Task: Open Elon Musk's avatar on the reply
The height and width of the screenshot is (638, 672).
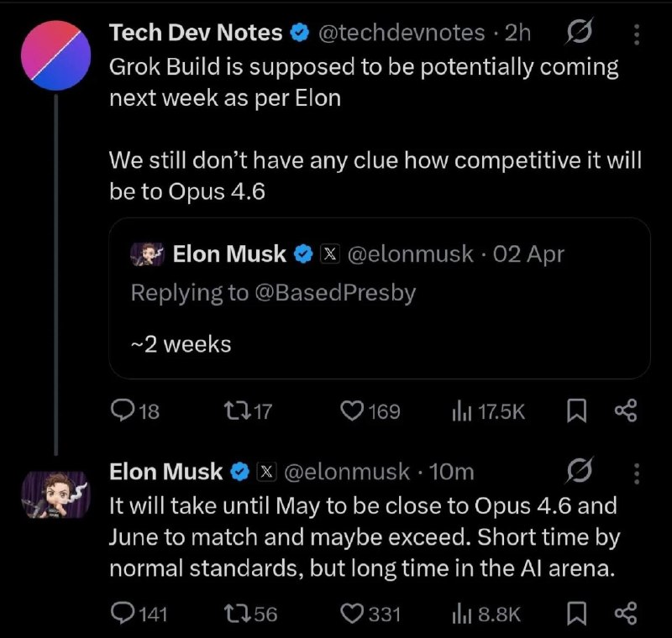Action: 55,495
